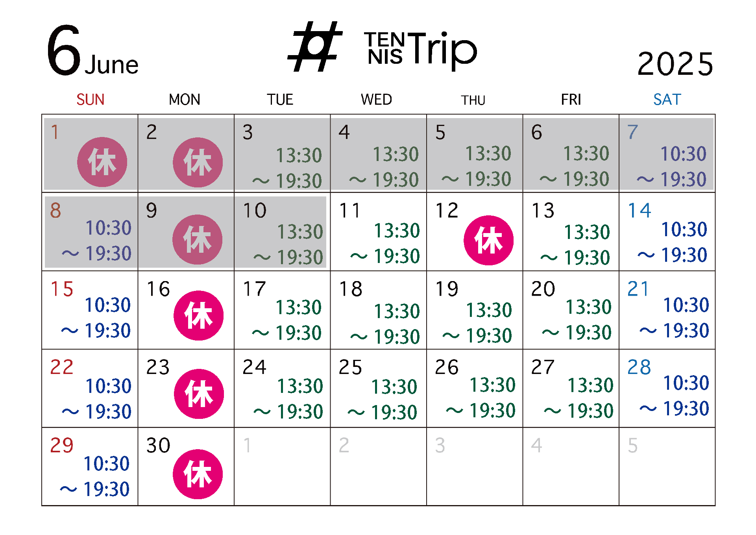Select the 休 icon on June 30

[x=198, y=474]
